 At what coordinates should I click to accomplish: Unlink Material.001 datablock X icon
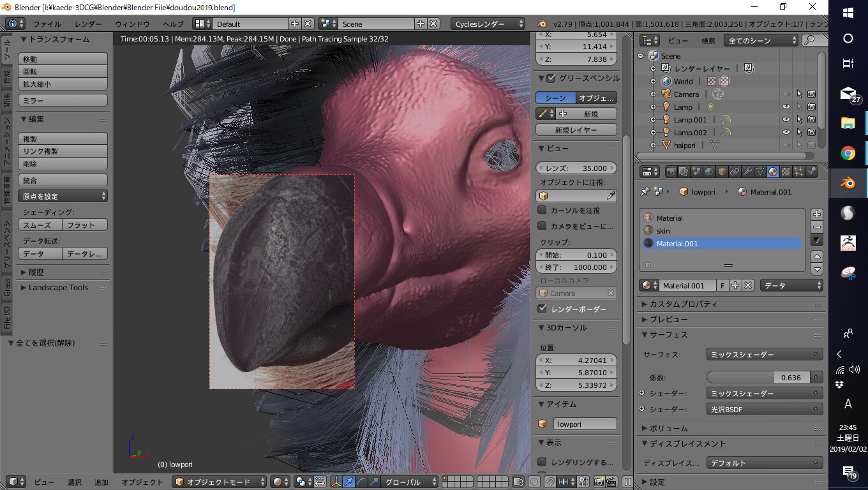[748, 286]
